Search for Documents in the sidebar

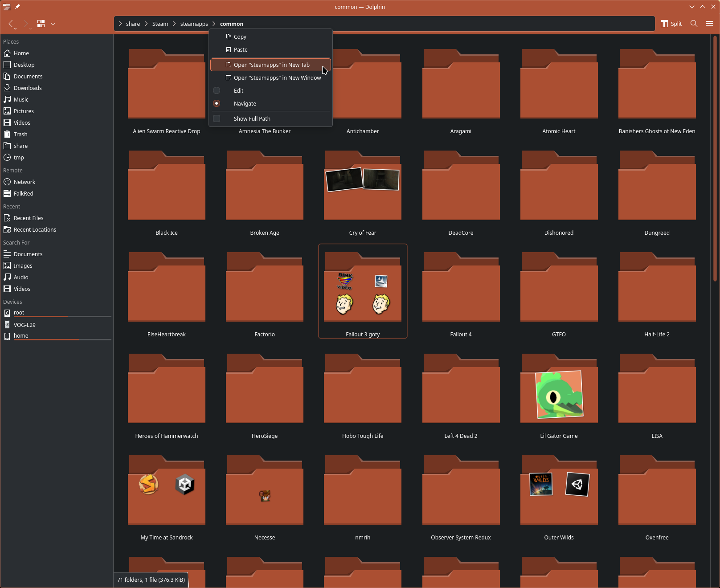[x=57, y=254]
